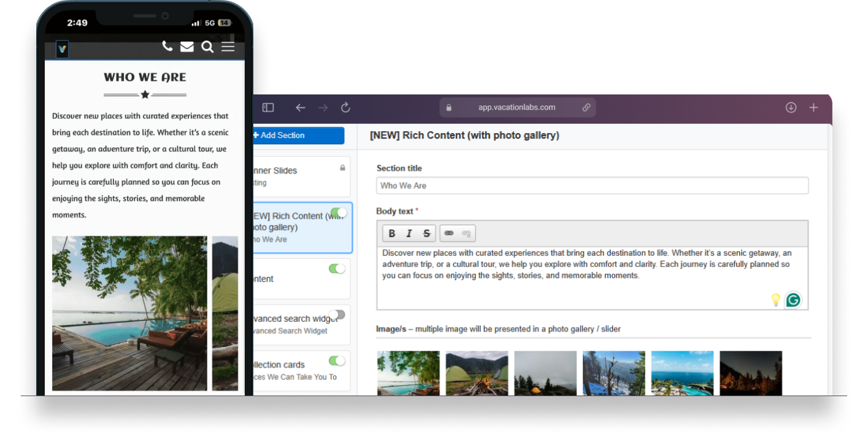
Task: Open browser downloads icon
Action: pos(791,107)
